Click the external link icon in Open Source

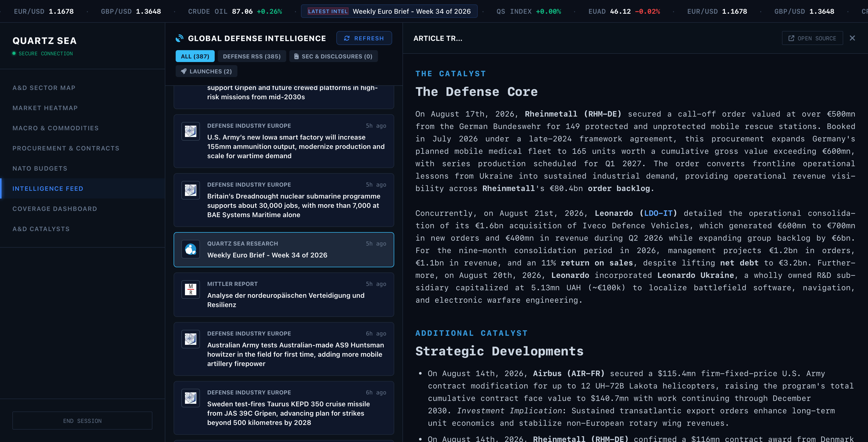pos(791,39)
